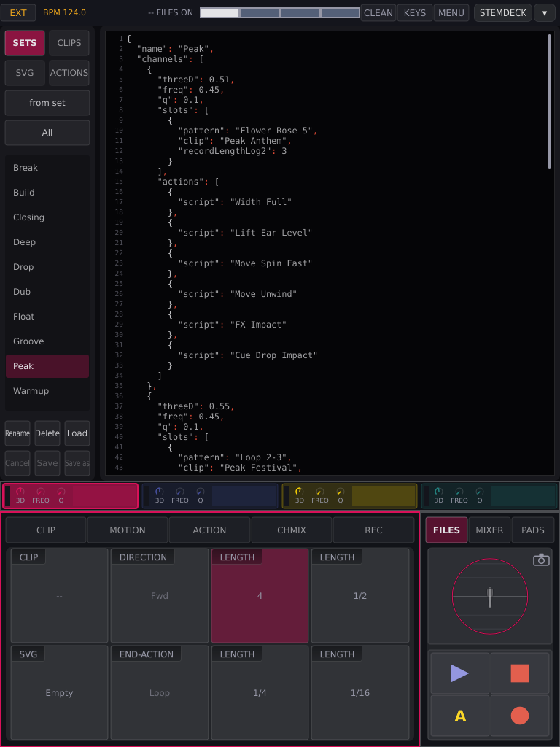Start playback with the play triangle
The image size is (560, 747).
tap(460, 673)
